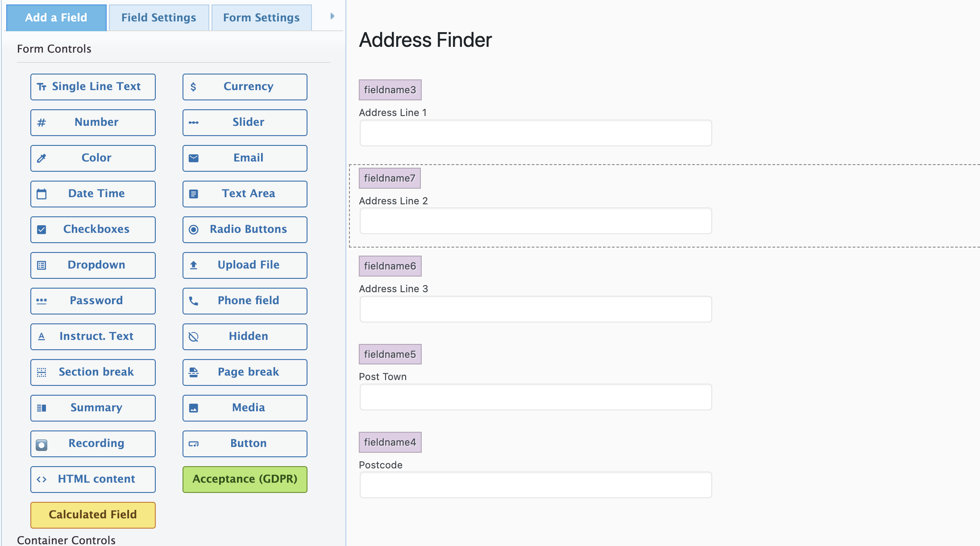Insert an Acceptance (GDPR) field
Image resolution: width=980 pixels, height=546 pixels.
(245, 479)
